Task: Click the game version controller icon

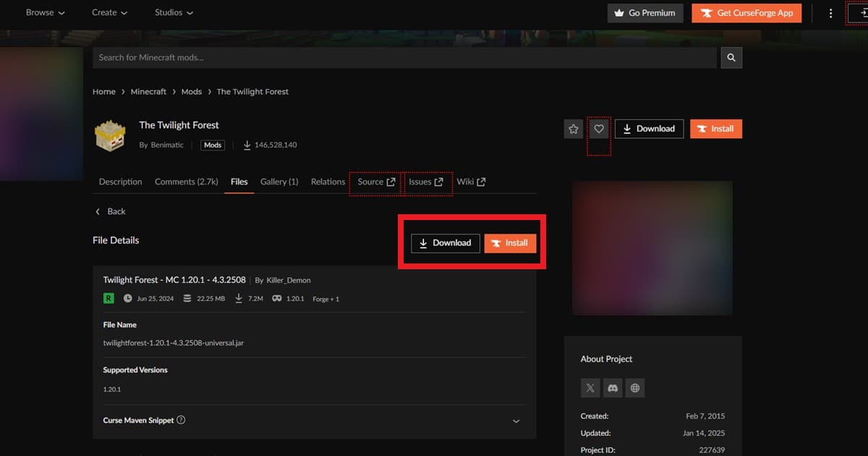Action: pos(277,298)
